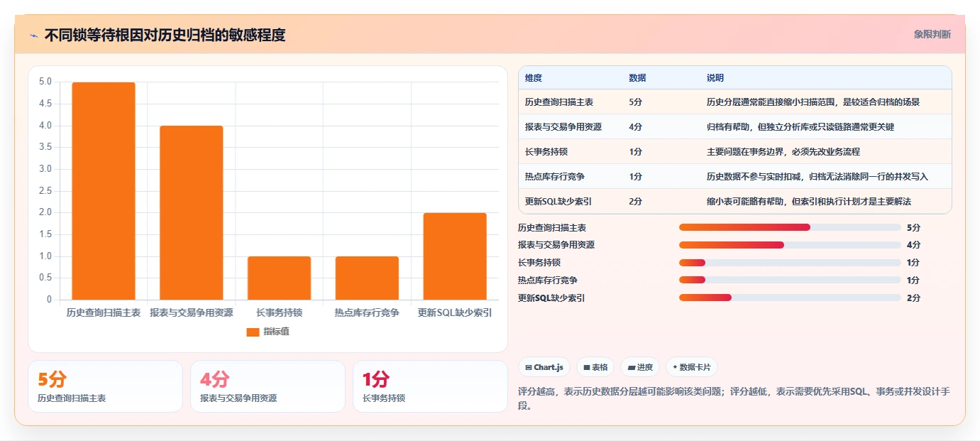Open the 4分 报表与交易争用资源 card
Screen dimensions: 980x441
pos(268,386)
